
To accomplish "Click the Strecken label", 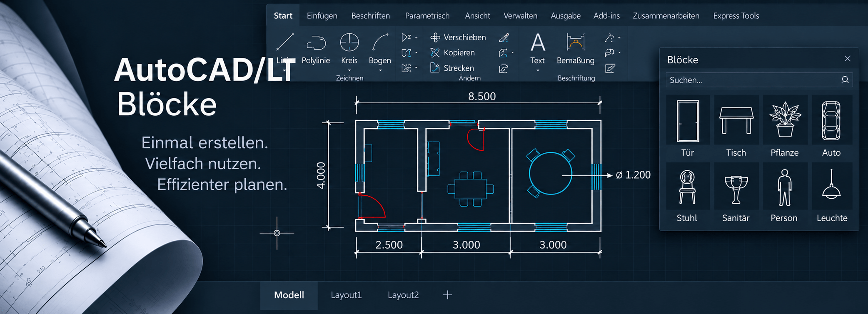I will pos(459,68).
